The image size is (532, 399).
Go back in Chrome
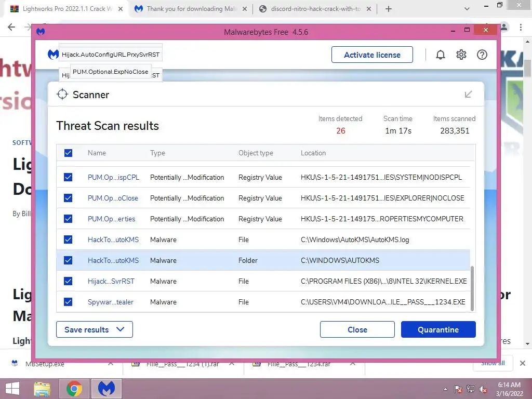point(11,27)
